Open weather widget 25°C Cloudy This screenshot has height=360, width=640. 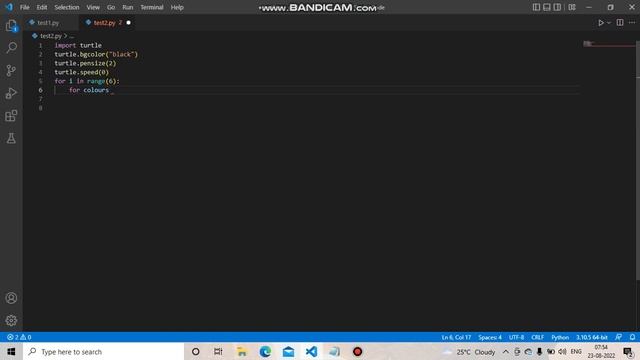point(469,351)
